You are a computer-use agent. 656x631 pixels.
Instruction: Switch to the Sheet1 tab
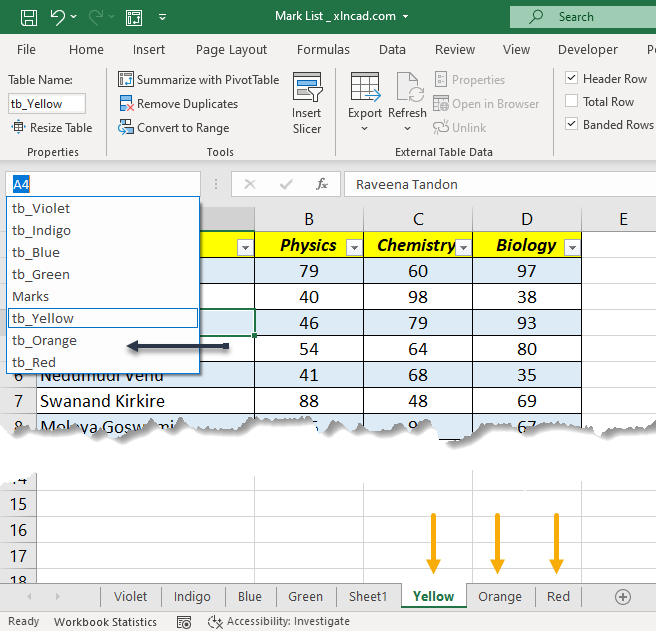[368, 596]
